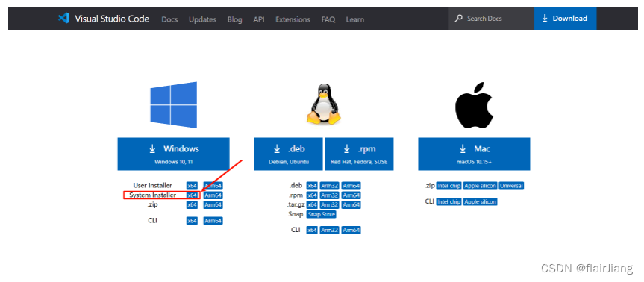Download Linux .tar.gz Arm32 archive

point(329,204)
